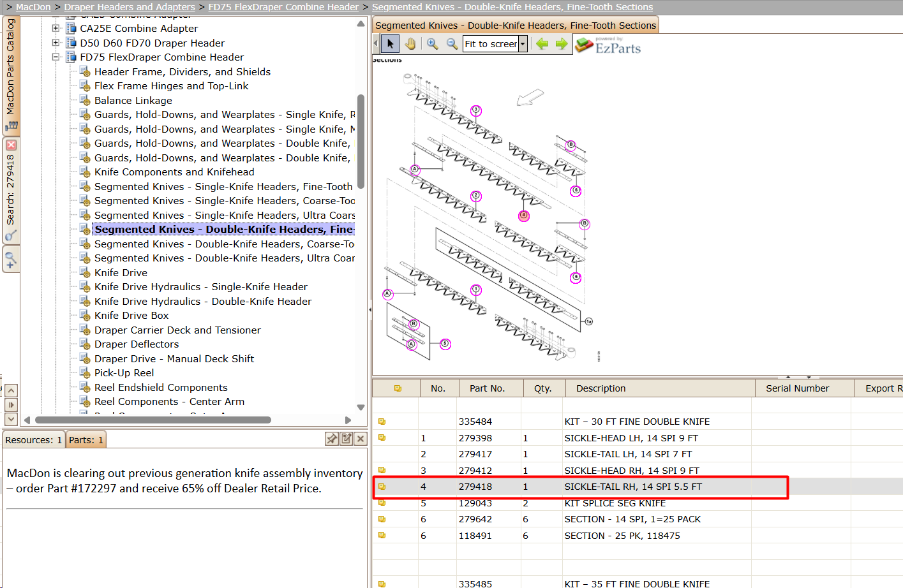Zoom in on the parts diagram

point(432,44)
